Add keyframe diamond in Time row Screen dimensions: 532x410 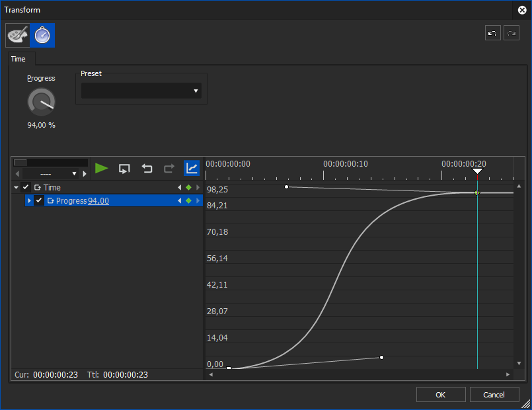pos(188,187)
